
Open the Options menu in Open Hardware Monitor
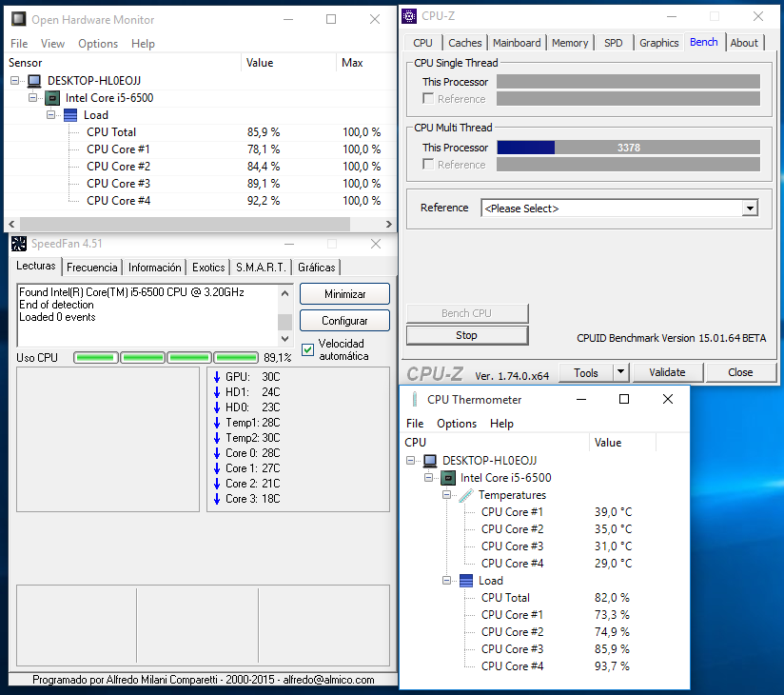point(98,44)
